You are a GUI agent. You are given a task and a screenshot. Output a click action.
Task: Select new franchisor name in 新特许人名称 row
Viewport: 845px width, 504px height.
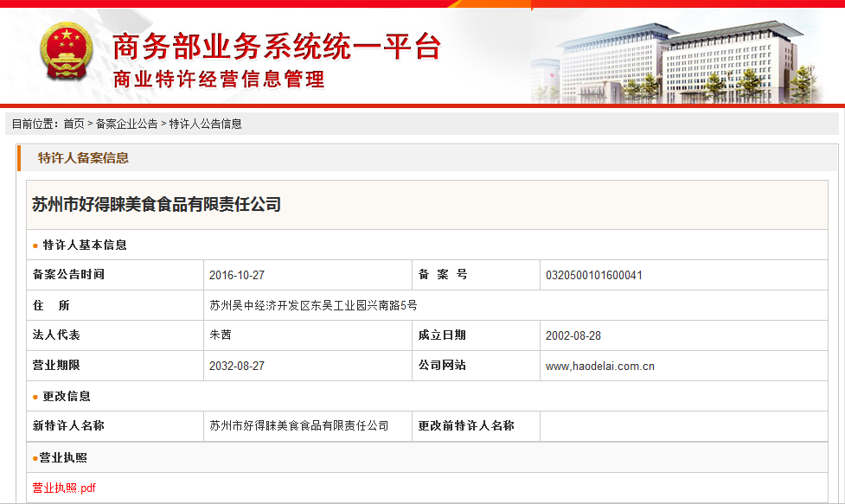point(299,425)
